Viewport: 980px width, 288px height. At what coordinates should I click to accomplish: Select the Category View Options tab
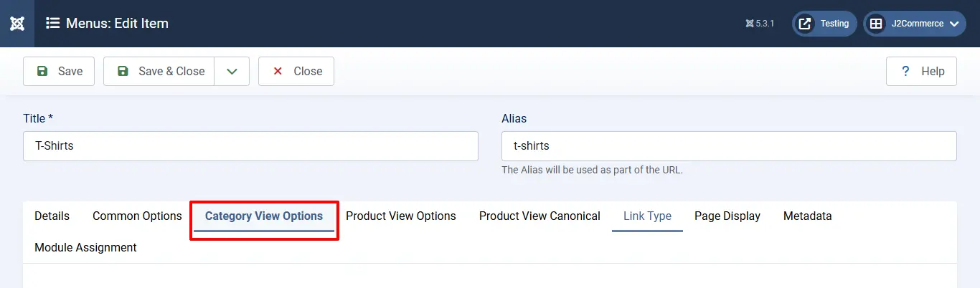pyautogui.click(x=264, y=216)
